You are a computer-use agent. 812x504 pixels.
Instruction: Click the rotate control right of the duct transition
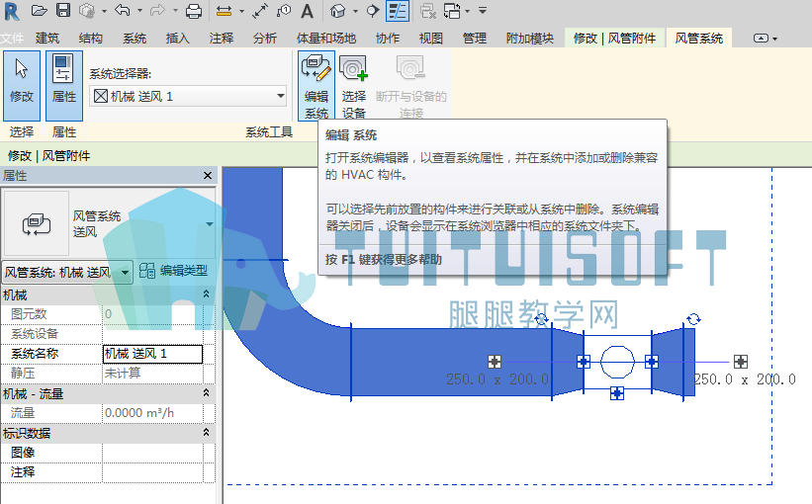tap(693, 319)
